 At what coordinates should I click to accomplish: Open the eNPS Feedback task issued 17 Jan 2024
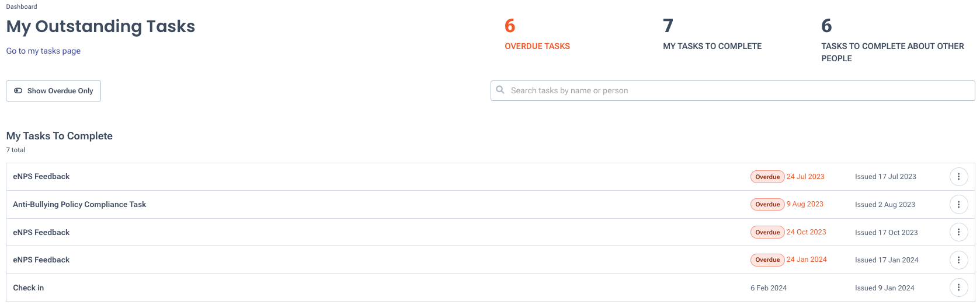click(x=490, y=260)
